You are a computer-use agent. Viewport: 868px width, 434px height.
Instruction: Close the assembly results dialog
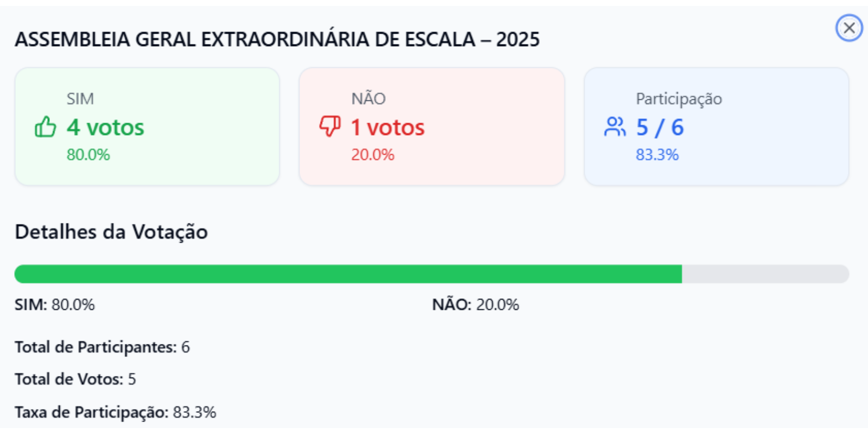[x=849, y=28]
